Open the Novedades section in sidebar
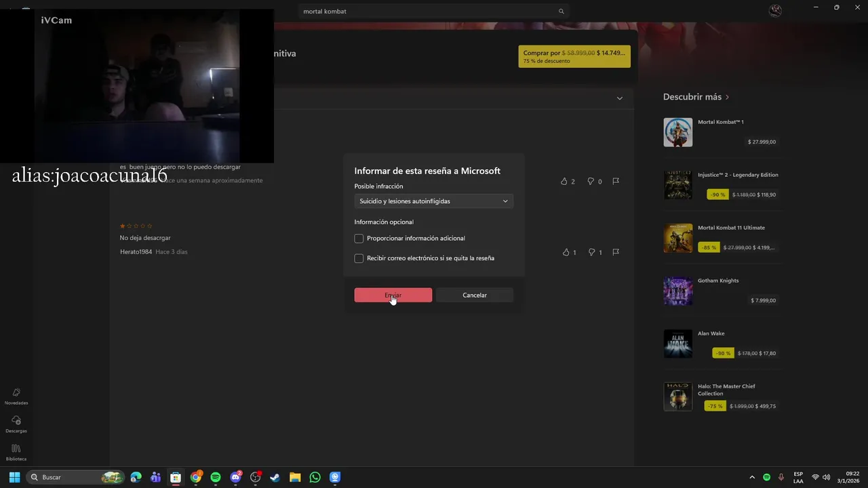Image resolution: width=868 pixels, height=488 pixels. point(16,396)
